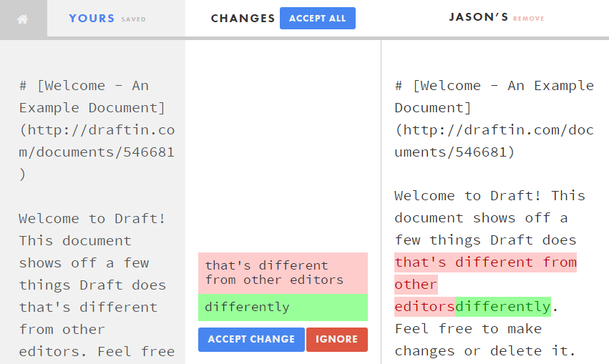This screenshot has height=364, width=609.
Task: Open the YOURS document tab
Action: coord(92,19)
